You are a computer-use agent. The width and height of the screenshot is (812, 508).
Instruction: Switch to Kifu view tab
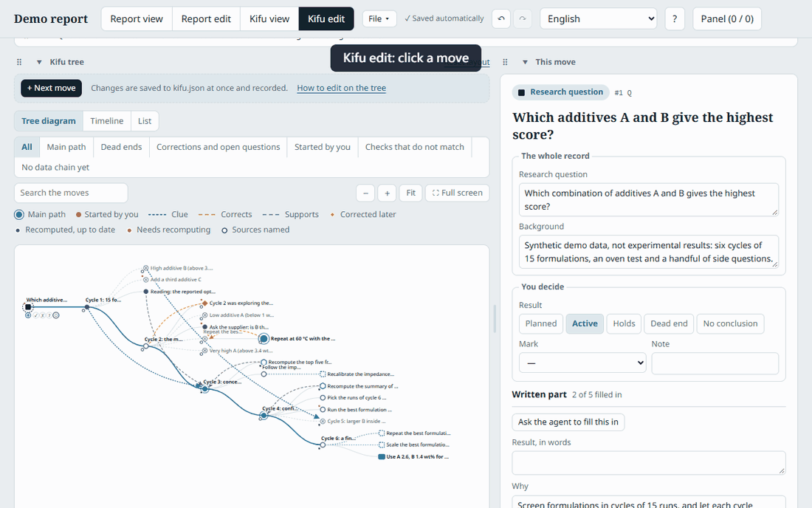coord(269,18)
